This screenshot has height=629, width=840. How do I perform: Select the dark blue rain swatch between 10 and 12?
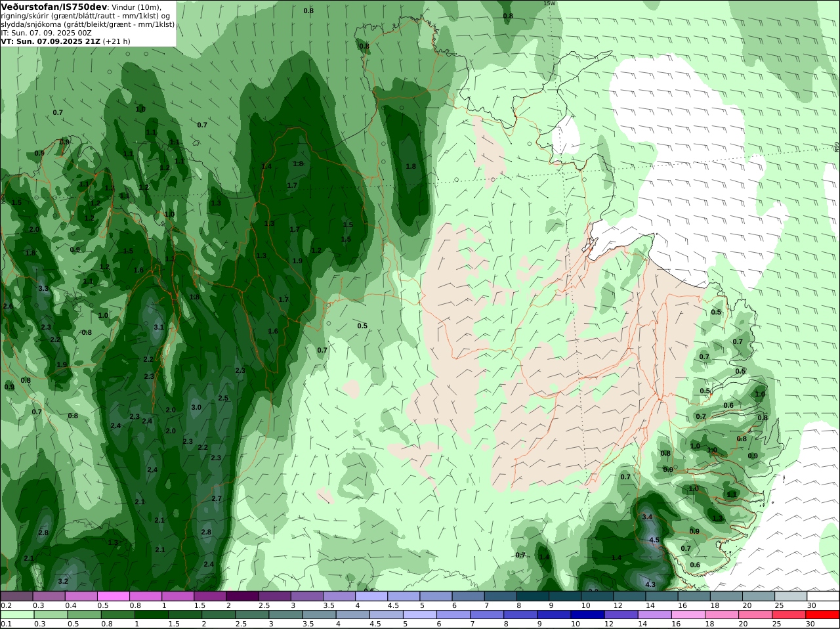coord(587,615)
